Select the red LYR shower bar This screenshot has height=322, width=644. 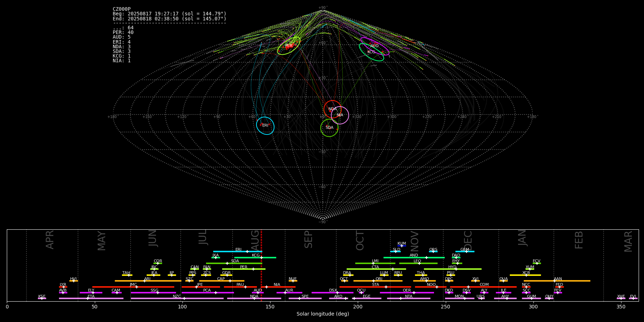click(x=63, y=287)
